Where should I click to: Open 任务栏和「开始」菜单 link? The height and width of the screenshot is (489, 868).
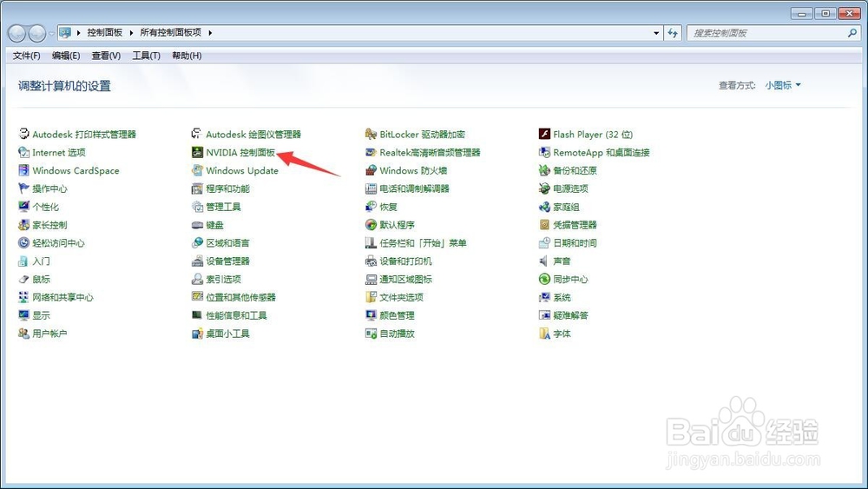click(x=423, y=243)
